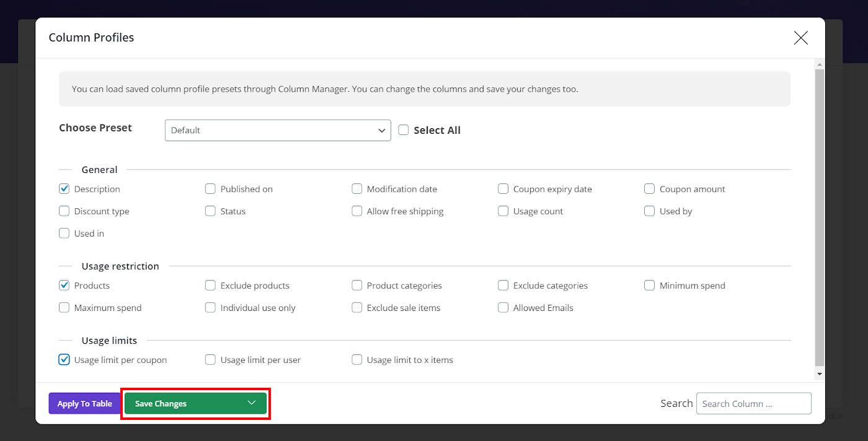
Task: Check the Allowed Emails box
Action: (503, 308)
